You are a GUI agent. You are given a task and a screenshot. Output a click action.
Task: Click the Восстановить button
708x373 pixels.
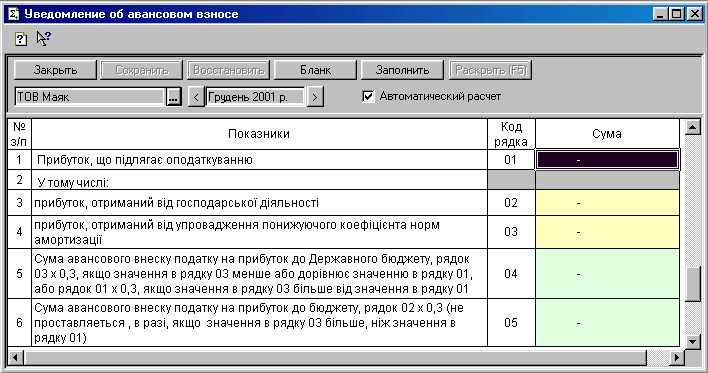pos(228,70)
